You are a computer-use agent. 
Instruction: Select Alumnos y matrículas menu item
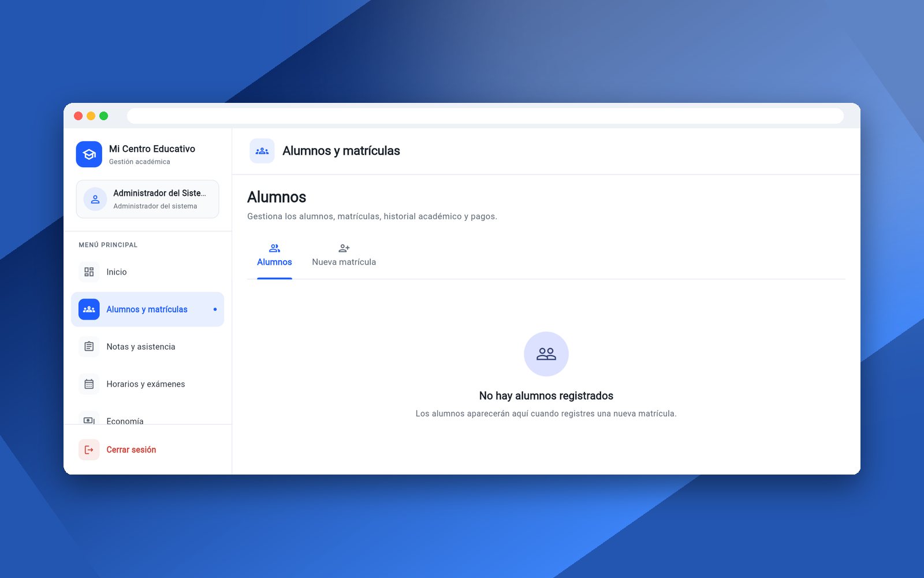click(x=147, y=309)
